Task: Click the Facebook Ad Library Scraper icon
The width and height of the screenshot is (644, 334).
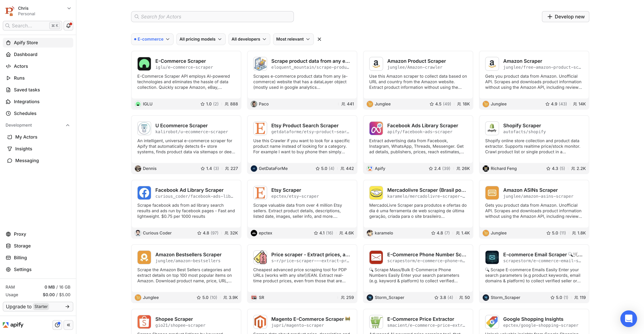Action: click(x=144, y=193)
